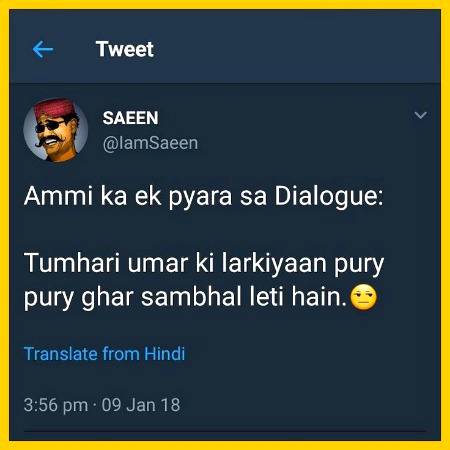Tap the line 'Ammi ka ek pyara sa'
The width and height of the screenshot is (450, 450).
(146, 197)
